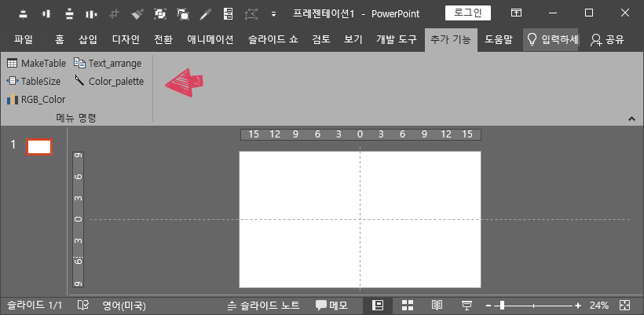Click the zoom out minus button

pos(488,306)
